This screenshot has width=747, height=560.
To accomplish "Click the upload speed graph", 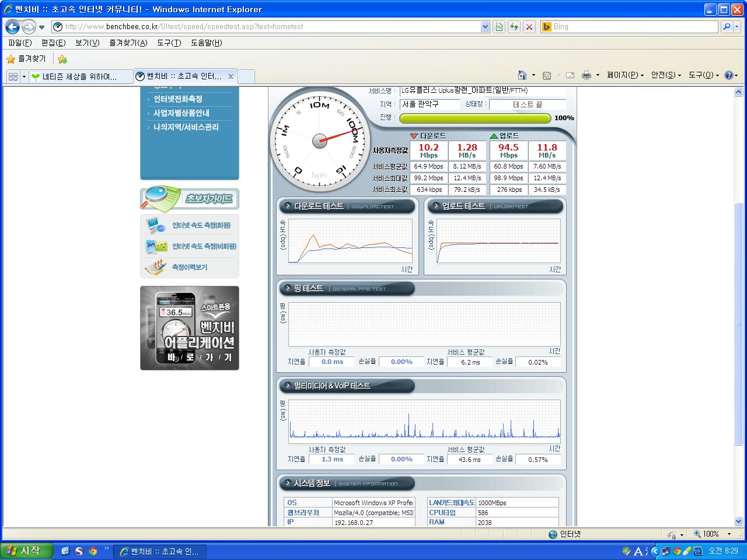I will [x=498, y=241].
